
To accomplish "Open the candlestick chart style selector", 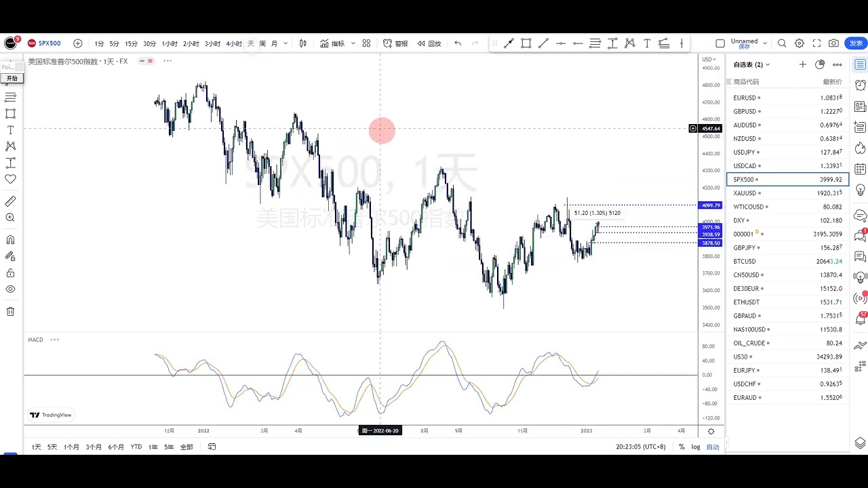I will point(302,43).
